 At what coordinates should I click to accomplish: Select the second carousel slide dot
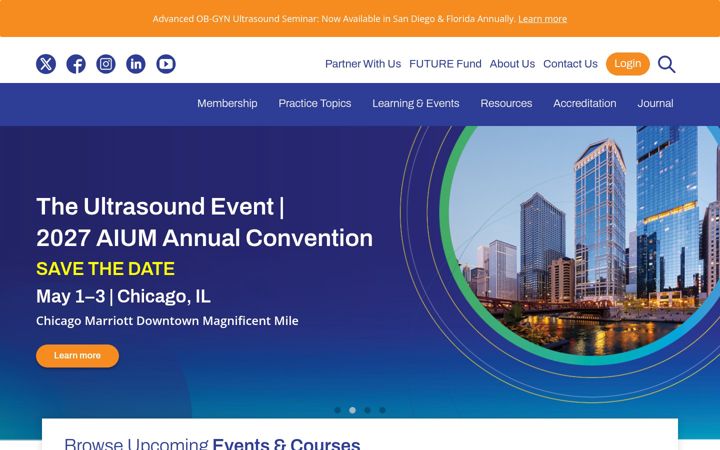[352, 410]
